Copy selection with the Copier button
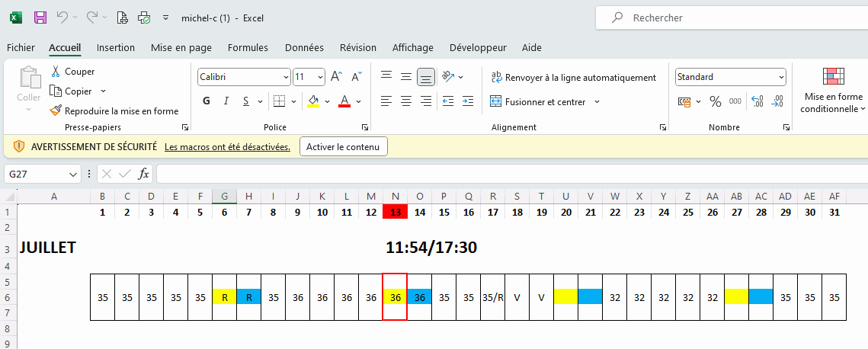 71,91
